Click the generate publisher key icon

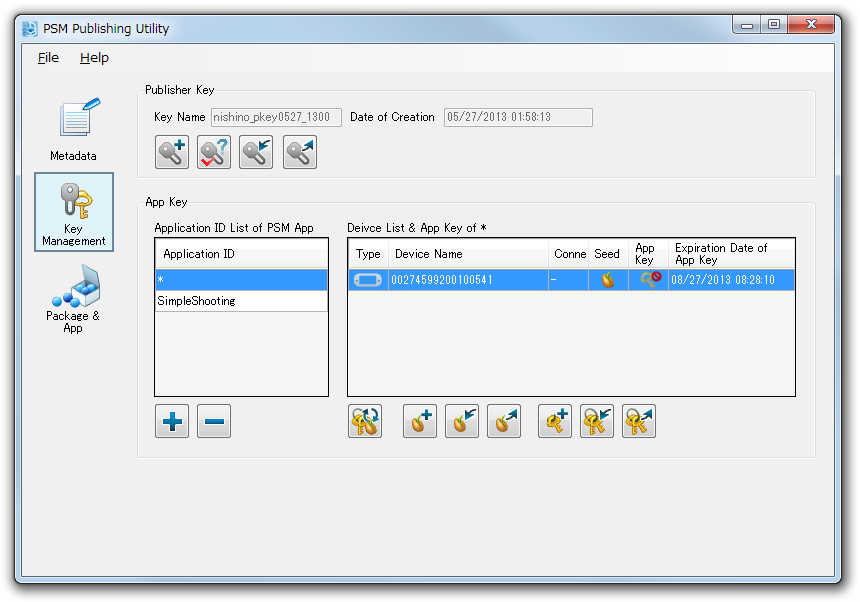point(172,152)
